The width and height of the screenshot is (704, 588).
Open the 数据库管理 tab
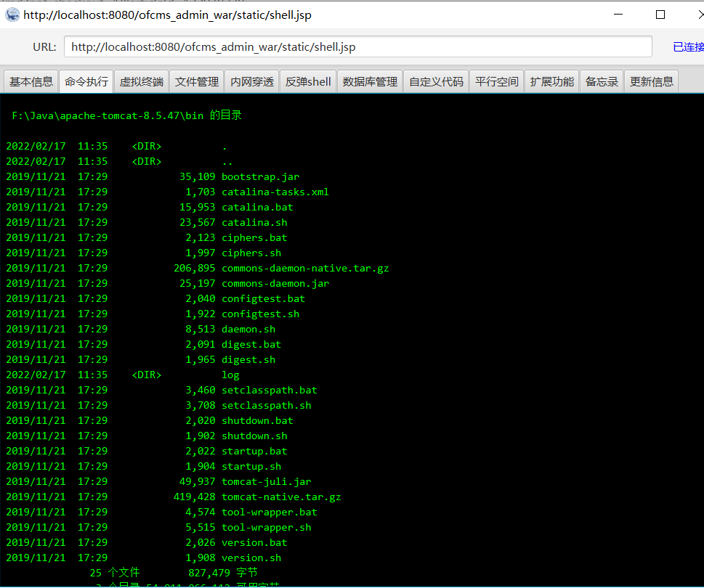(x=370, y=81)
